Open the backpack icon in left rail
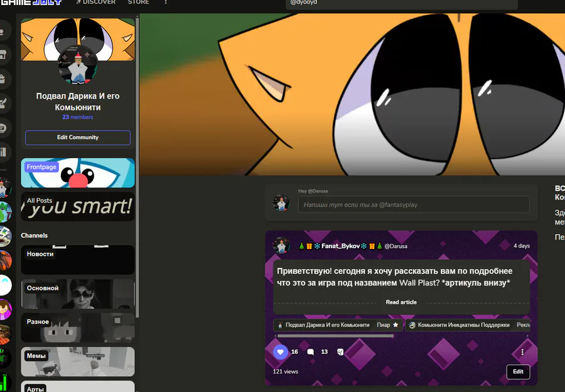The image size is (565, 392). (x=3, y=79)
